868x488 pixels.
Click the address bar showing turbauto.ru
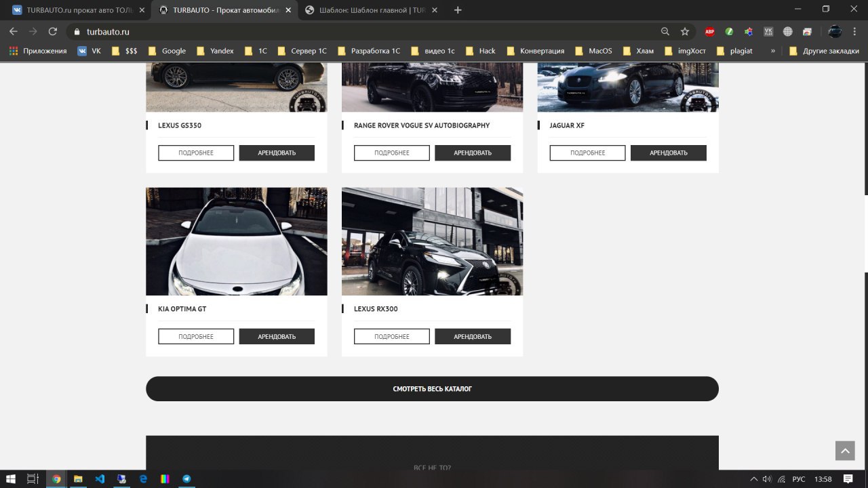(x=366, y=31)
